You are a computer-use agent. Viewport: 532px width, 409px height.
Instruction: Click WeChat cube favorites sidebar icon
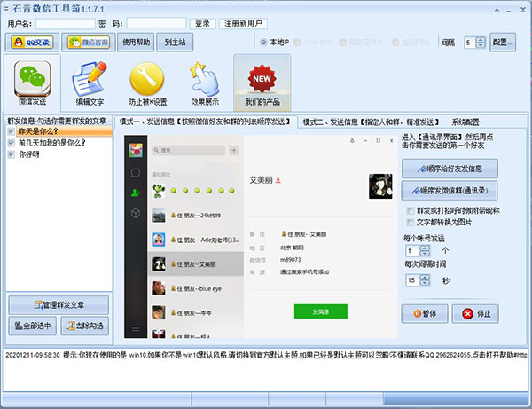pos(136,213)
